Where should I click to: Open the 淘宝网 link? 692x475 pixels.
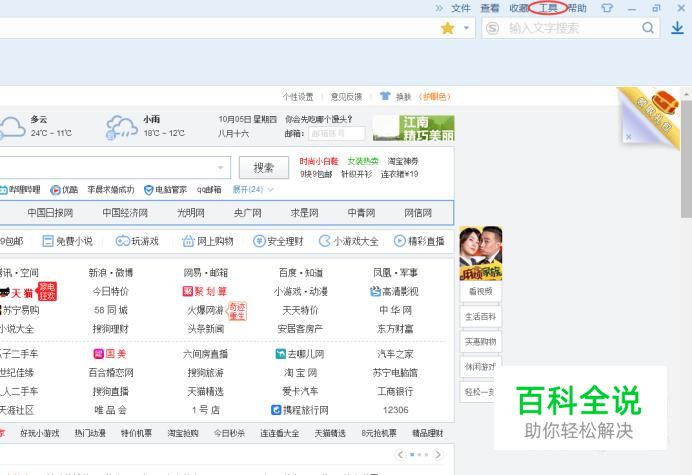(x=301, y=373)
